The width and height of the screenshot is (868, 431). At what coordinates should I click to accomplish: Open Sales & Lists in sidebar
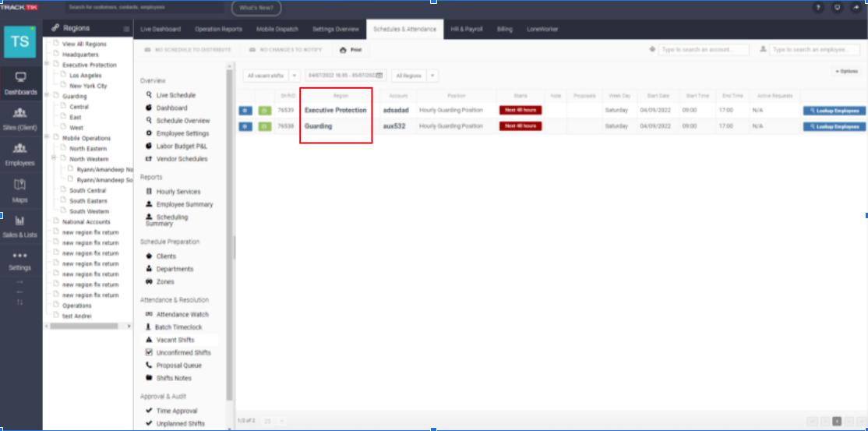click(20, 227)
